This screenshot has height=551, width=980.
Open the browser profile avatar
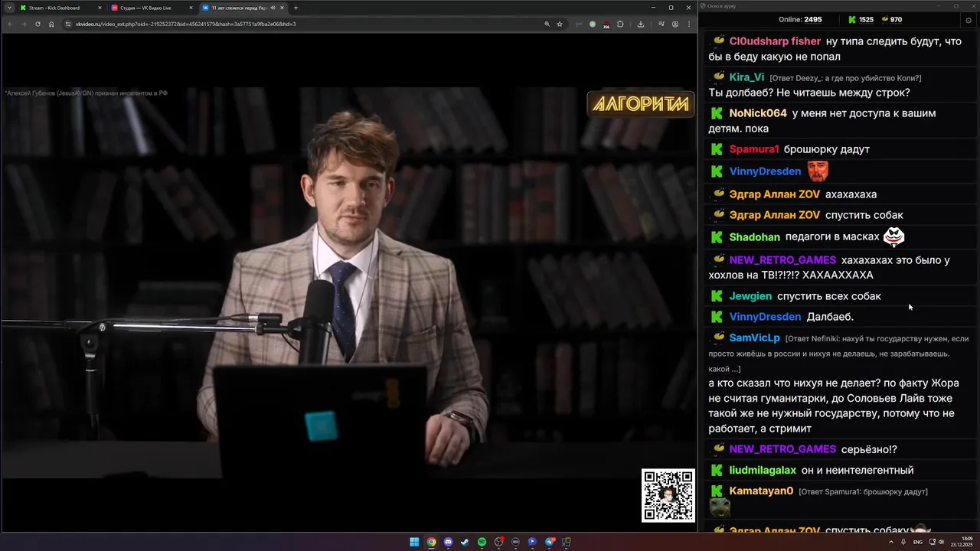[x=675, y=24]
